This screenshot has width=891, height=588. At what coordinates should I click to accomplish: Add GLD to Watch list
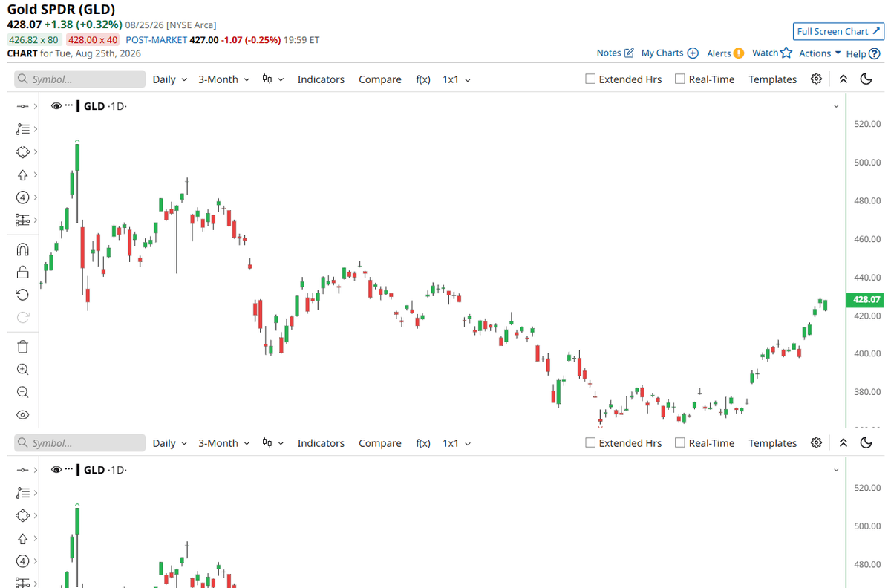coord(772,53)
